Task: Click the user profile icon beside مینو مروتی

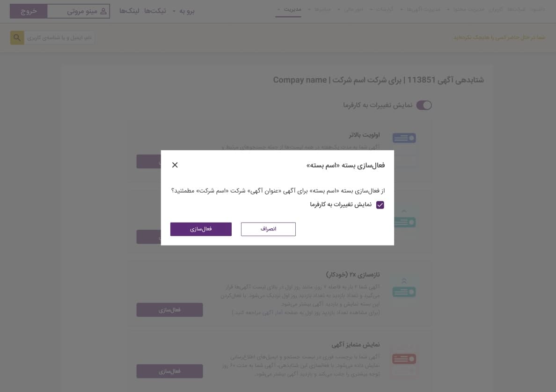Action: click(103, 11)
